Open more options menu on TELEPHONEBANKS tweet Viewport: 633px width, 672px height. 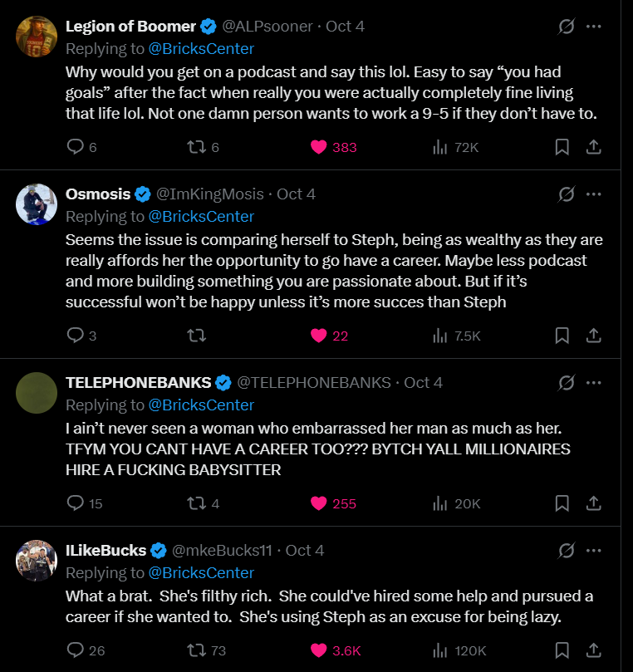[x=593, y=382]
